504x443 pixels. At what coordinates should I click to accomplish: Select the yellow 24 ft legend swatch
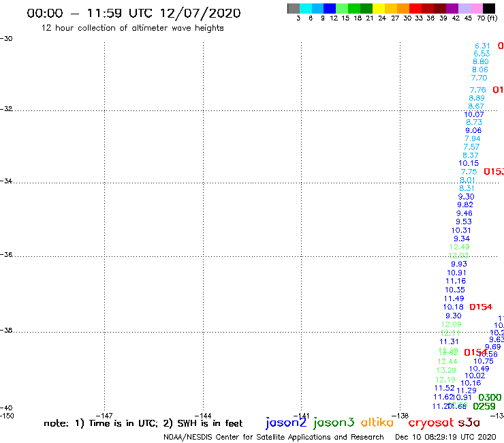pos(379,8)
